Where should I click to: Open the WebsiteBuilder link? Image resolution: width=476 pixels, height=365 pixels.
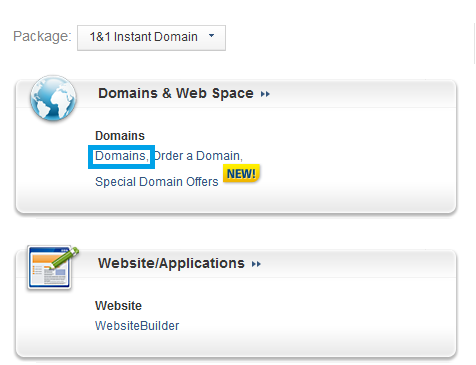(137, 326)
